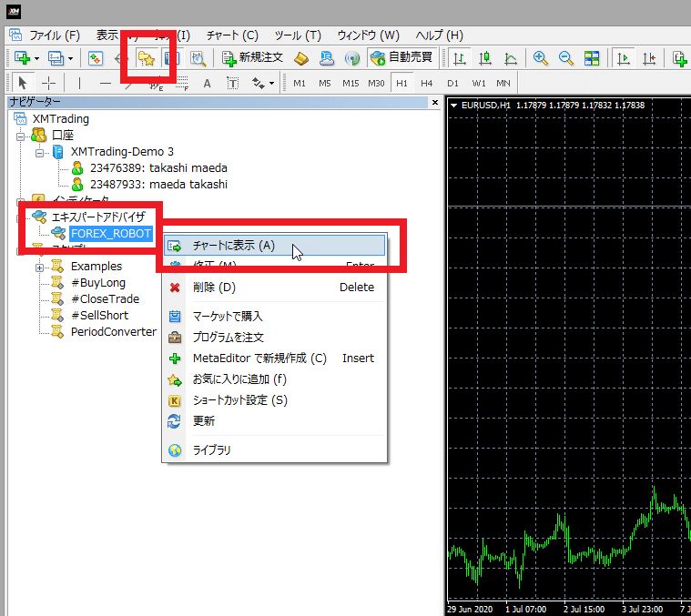Select the MN timeframe
The image size is (691, 616).
coord(503,83)
